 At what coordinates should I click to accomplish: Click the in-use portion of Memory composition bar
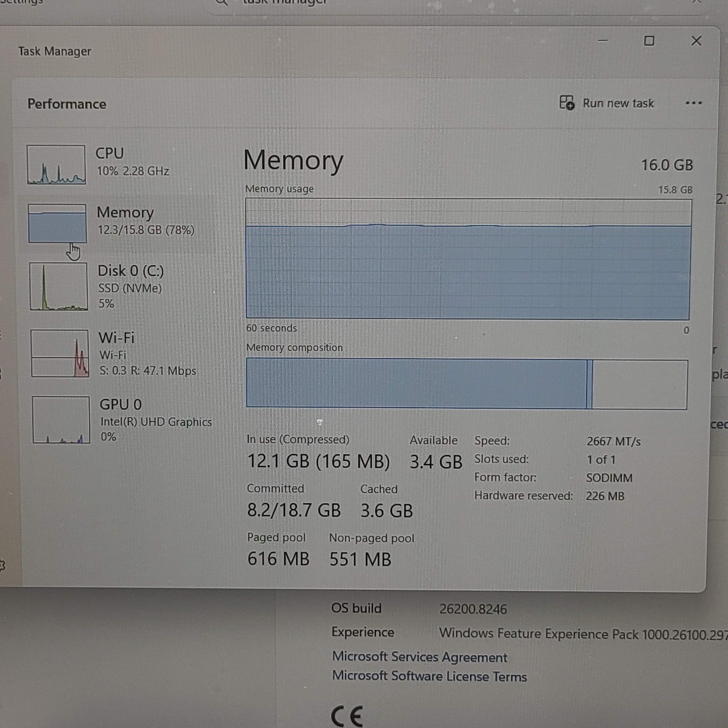coord(416,383)
